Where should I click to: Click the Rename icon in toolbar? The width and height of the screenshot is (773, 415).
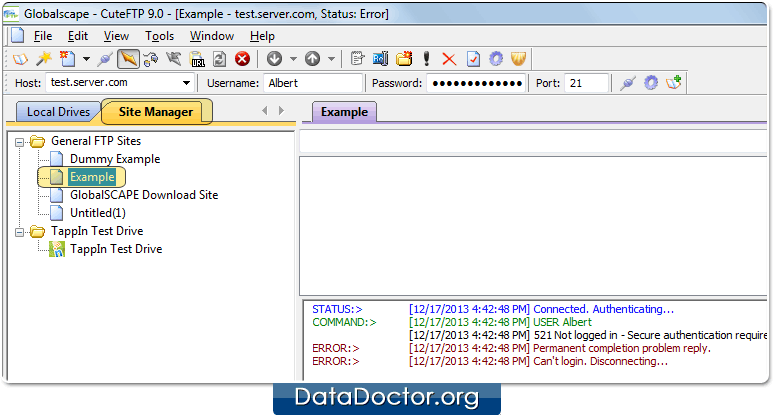pos(380,59)
